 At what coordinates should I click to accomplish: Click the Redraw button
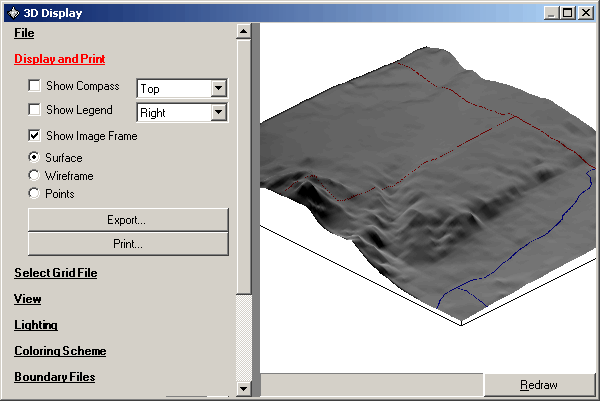coord(539,385)
